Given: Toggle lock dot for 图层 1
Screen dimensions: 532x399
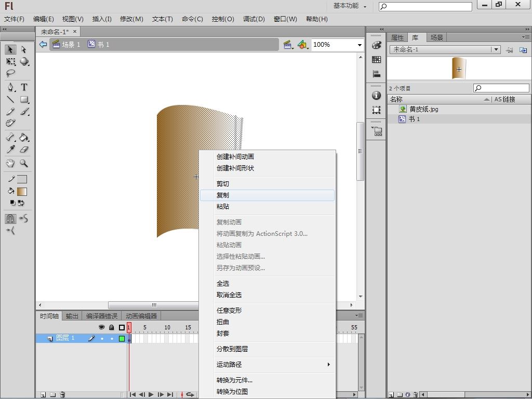Looking at the screenshot, I should coord(111,339).
